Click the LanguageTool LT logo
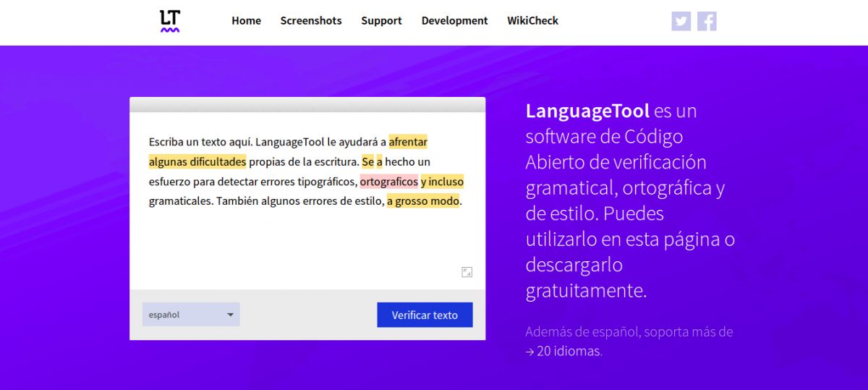Viewport: 868px width, 390px height. pyautogui.click(x=170, y=21)
